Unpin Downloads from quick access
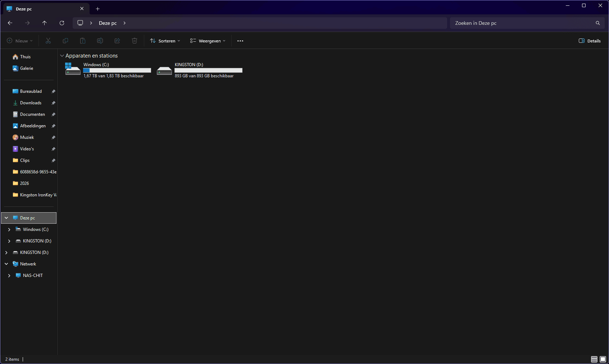Screen dimensions: 609x364 tap(53, 103)
